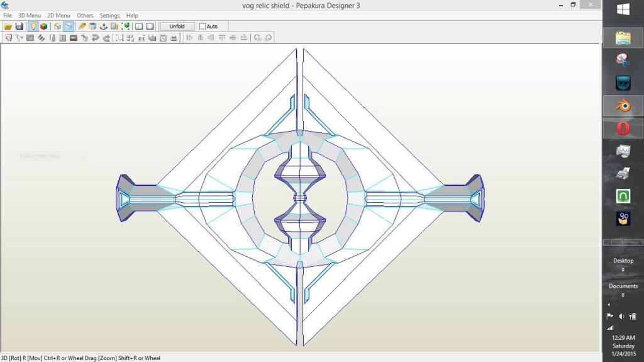Open the 3D Menu
Viewport: 644px width, 362px height.
(30, 15)
